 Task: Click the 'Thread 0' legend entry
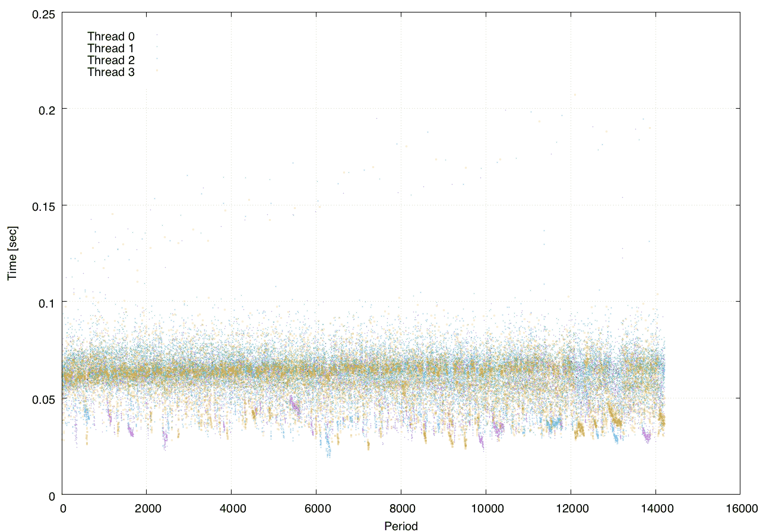[x=111, y=37]
